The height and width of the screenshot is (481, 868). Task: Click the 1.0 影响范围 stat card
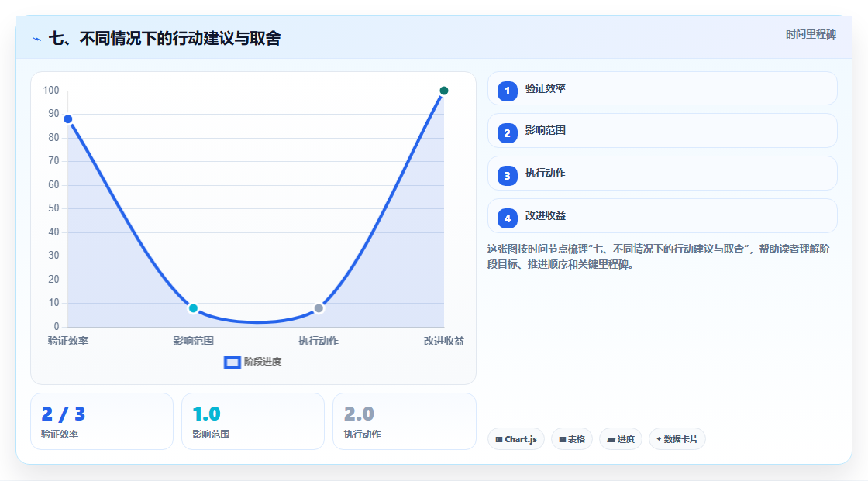pos(253,421)
